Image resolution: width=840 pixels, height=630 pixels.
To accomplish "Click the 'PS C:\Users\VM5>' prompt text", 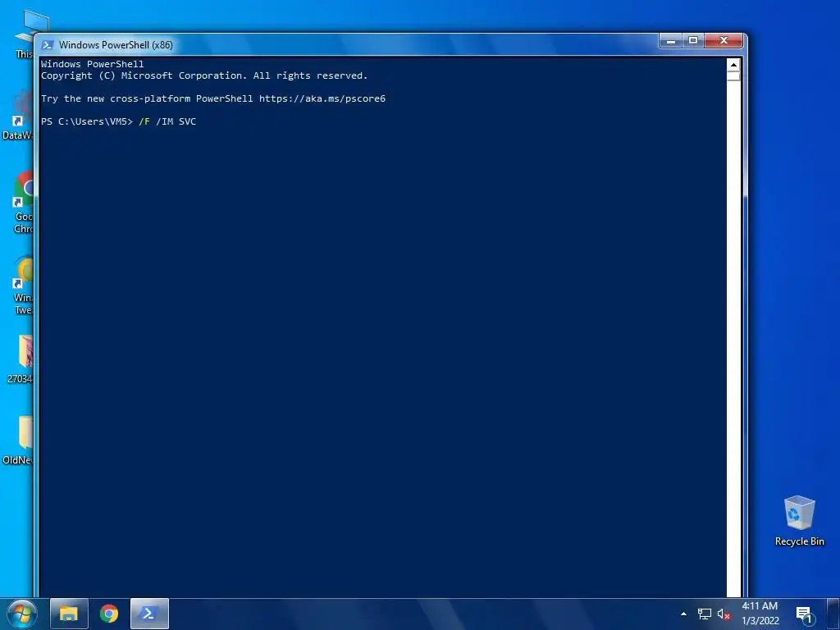I will pyautogui.click(x=87, y=121).
